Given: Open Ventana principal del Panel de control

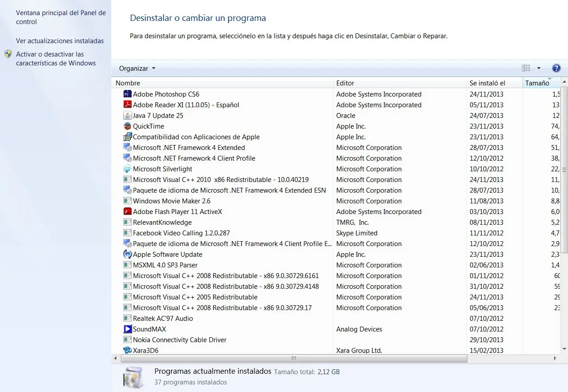Looking at the screenshot, I should pos(61,17).
